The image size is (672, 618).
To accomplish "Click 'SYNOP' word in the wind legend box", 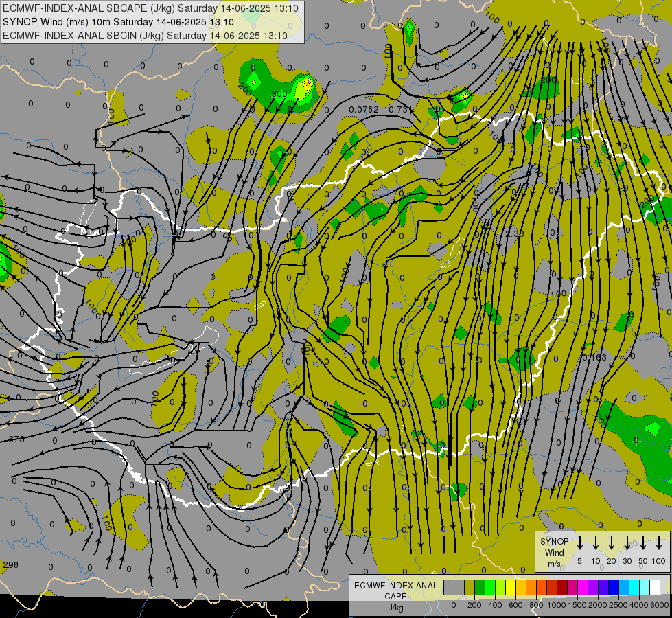I will [555, 542].
